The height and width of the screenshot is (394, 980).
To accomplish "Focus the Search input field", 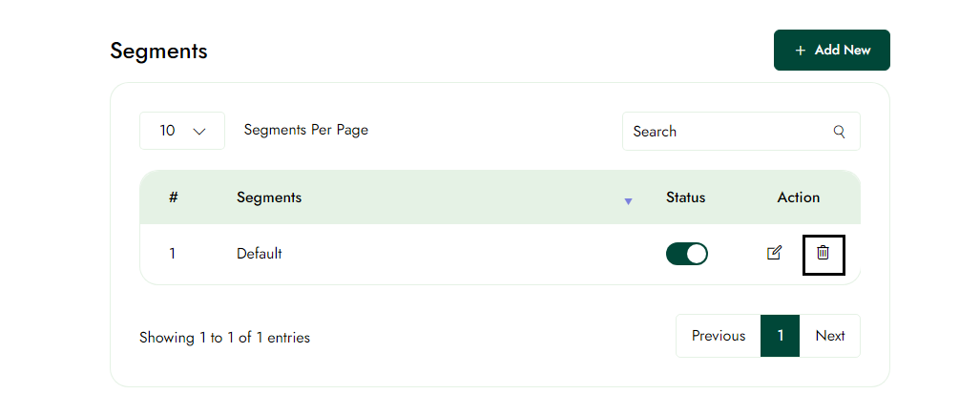I will (725, 132).
